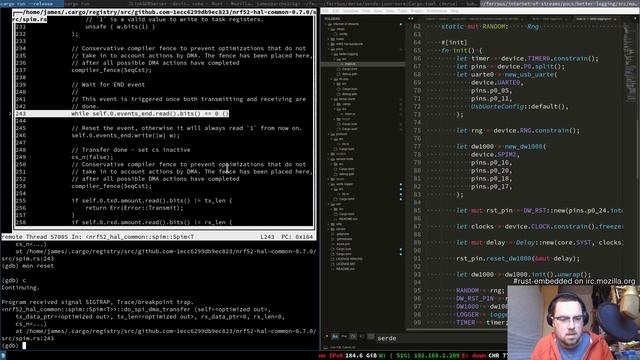This screenshot has width=640, height=360.
Task: Open .gitignore in the sidebar
Action: click(343, 234)
